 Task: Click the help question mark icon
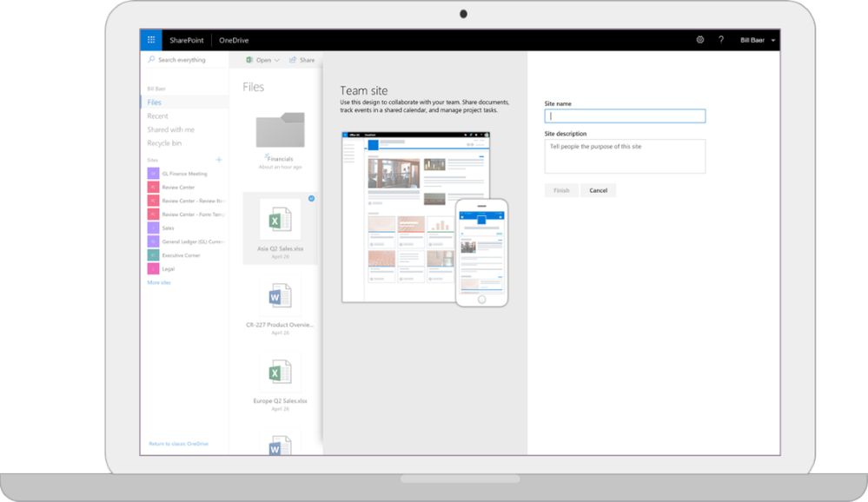[721, 40]
